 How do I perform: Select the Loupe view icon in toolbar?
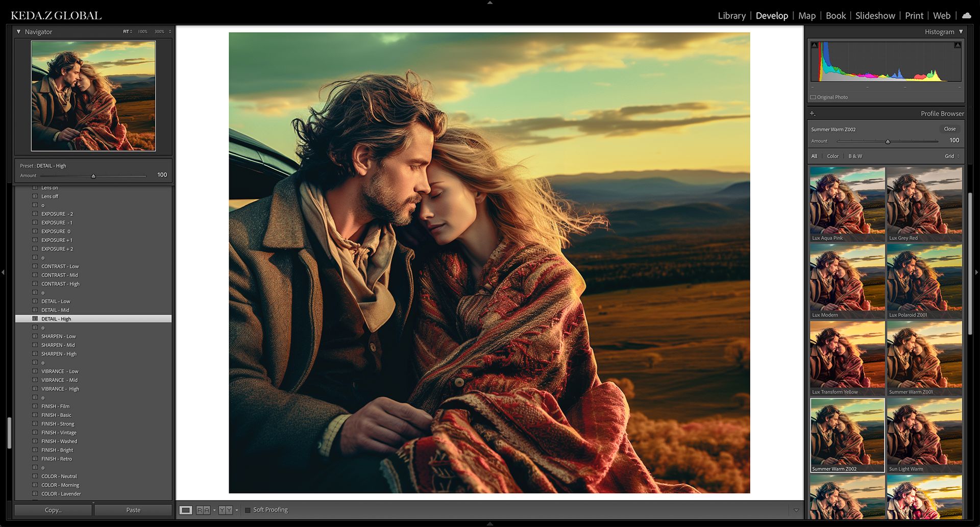186,510
